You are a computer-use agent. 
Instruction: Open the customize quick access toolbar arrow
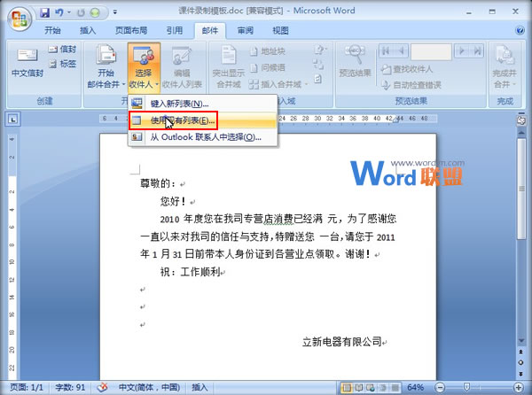point(115,12)
